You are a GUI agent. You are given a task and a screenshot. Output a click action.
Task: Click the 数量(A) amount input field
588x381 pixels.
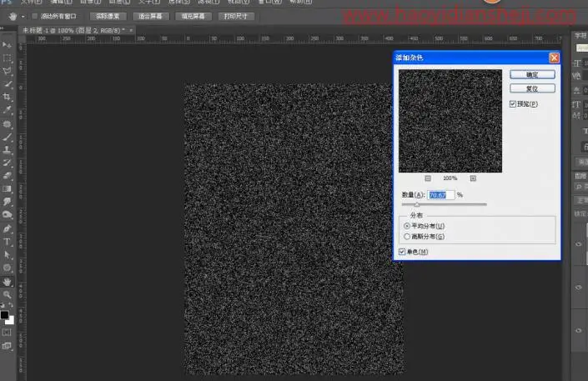tap(440, 195)
